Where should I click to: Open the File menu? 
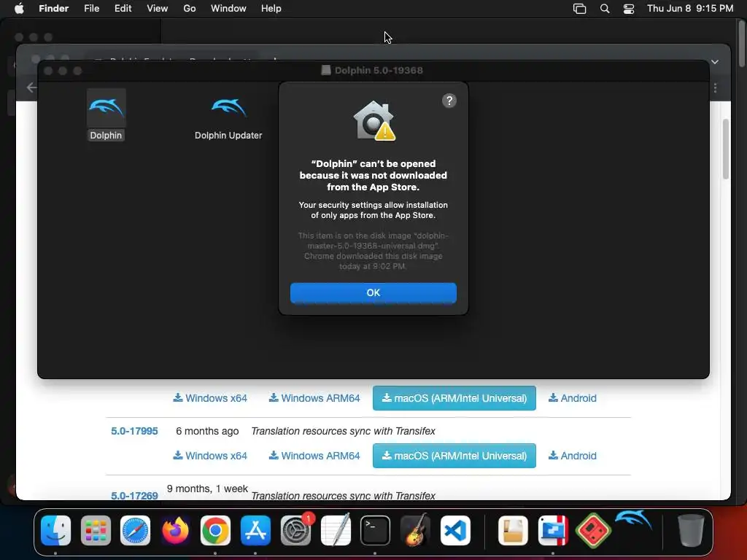click(x=91, y=9)
